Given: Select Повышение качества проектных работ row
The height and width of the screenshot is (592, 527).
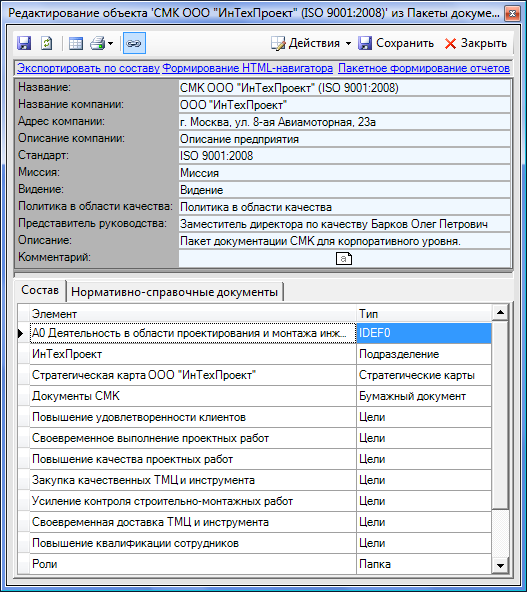Looking at the screenshot, I should 193,459.
